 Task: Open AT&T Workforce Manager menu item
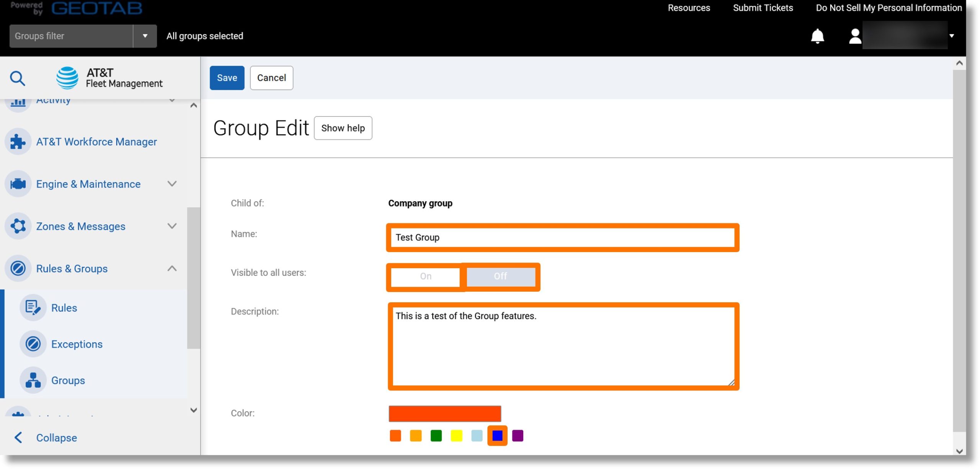pos(96,142)
